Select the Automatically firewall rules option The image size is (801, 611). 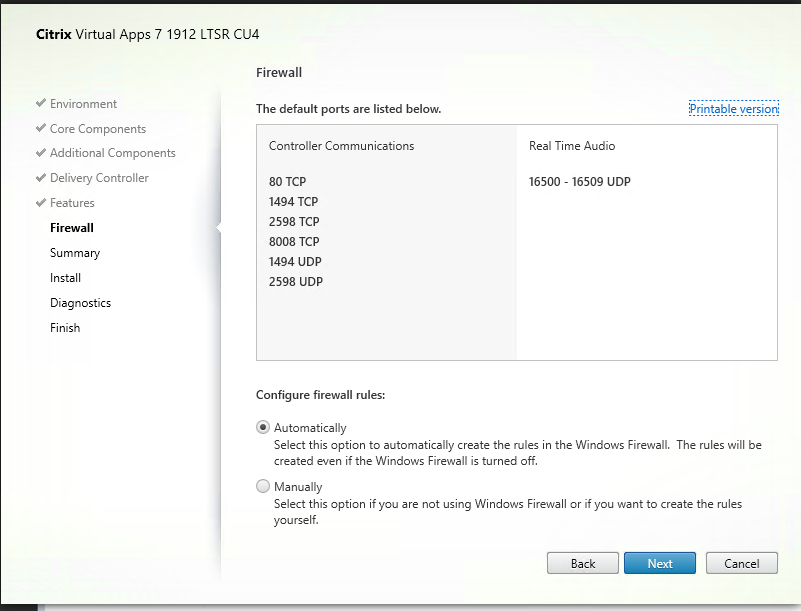point(263,427)
